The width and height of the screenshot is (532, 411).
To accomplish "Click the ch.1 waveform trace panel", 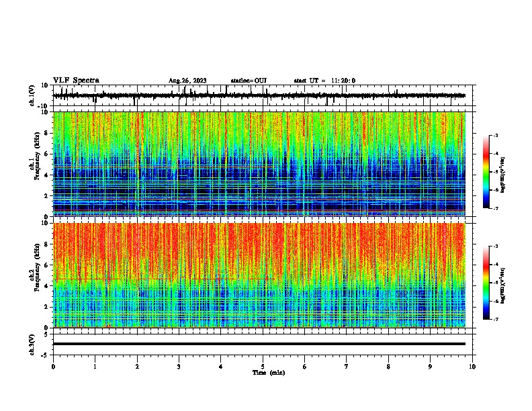I will click(263, 95).
